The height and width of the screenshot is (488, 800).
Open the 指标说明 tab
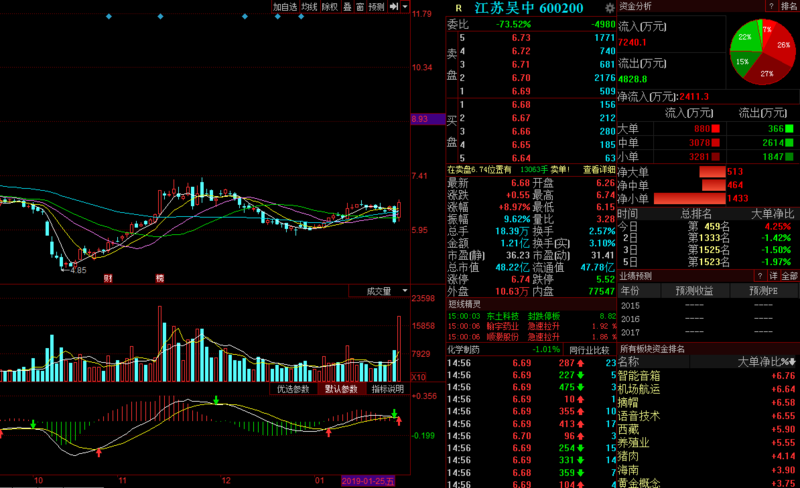388,389
